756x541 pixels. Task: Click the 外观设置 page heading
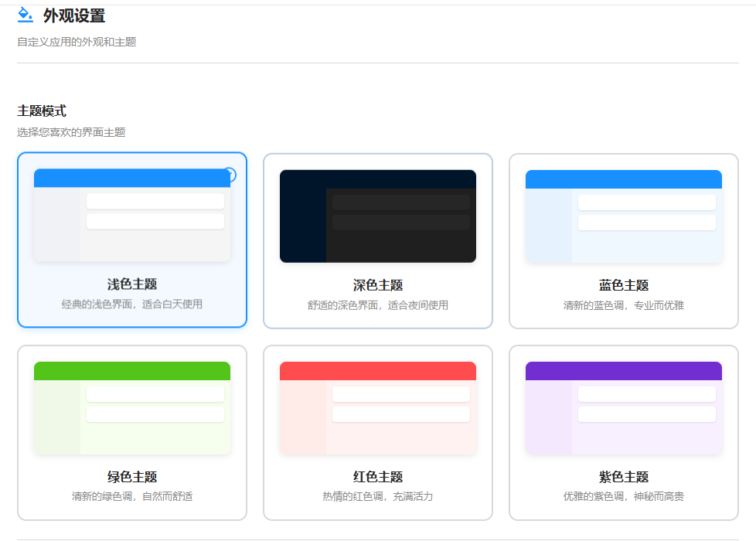[74, 15]
